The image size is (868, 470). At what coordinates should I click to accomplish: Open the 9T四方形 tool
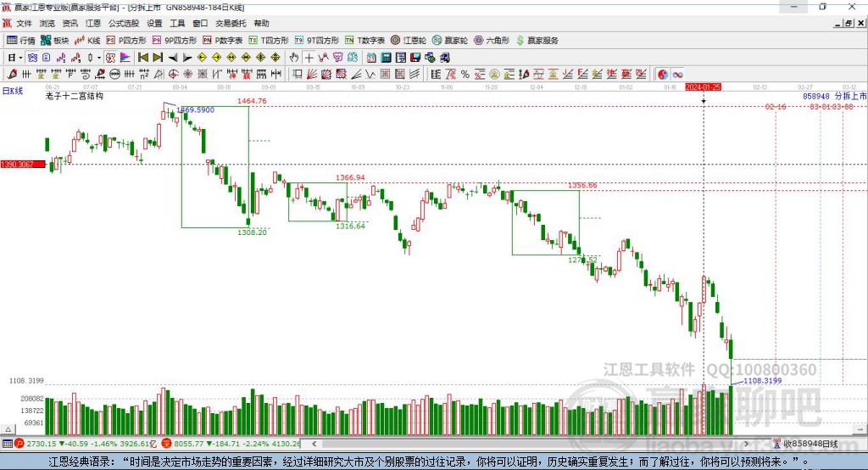tap(317, 41)
